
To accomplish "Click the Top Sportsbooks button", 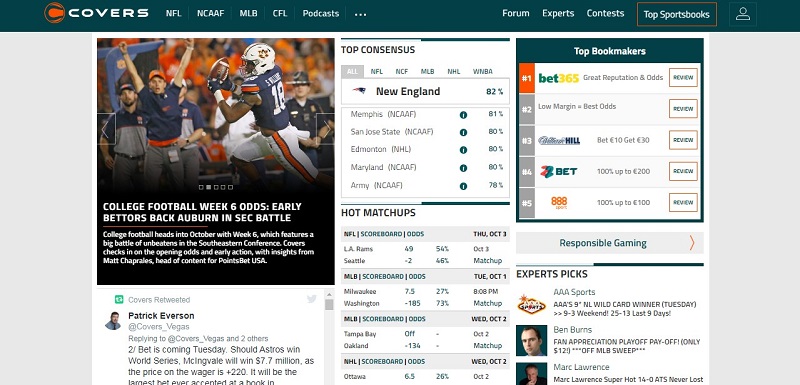I will tap(677, 14).
